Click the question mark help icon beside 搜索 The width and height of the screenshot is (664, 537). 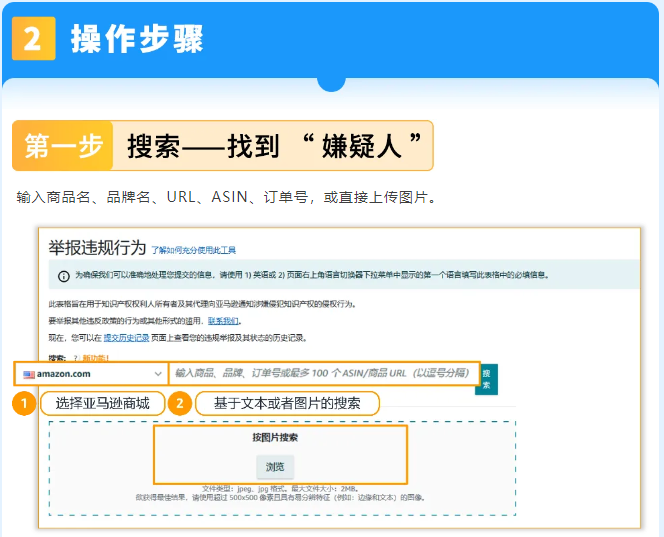click(74, 357)
